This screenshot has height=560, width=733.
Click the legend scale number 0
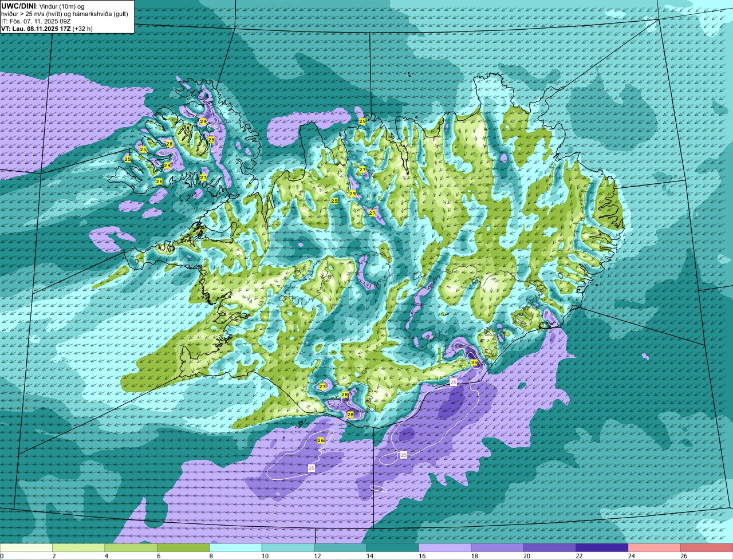tap(2, 556)
